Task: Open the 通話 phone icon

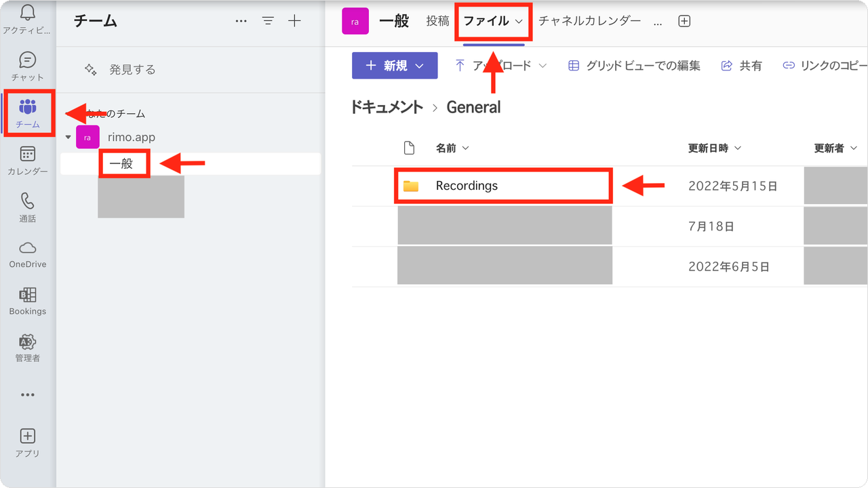Action: (27, 201)
